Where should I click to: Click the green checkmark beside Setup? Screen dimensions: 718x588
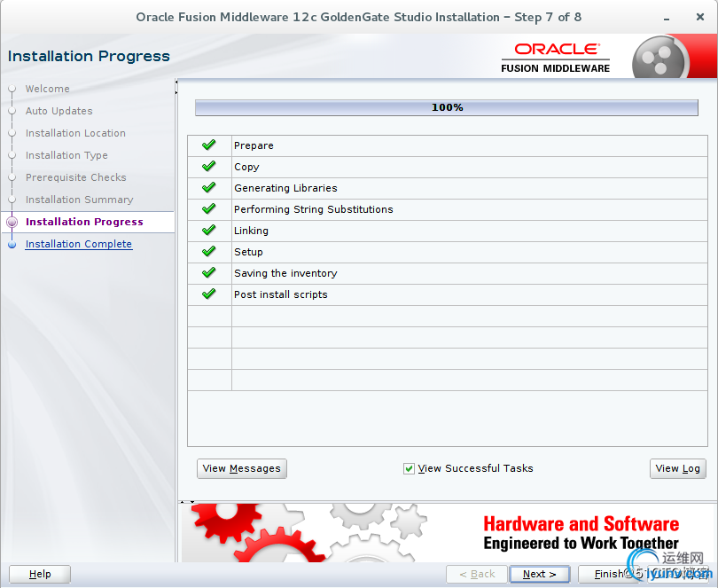(x=209, y=251)
